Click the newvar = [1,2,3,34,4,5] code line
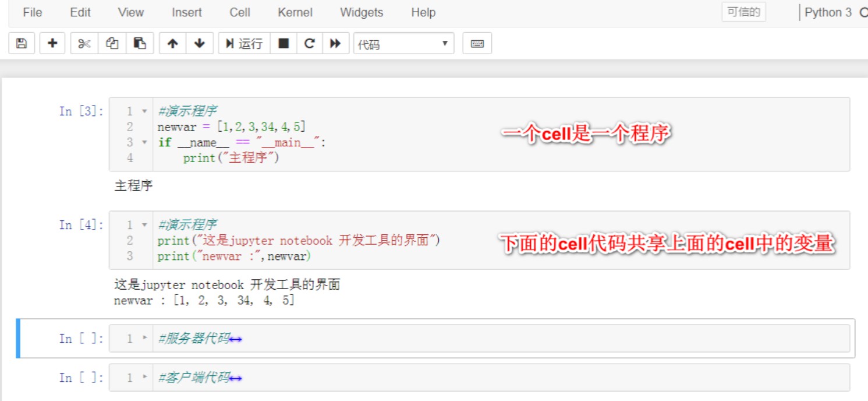The height and width of the screenshot is (401, 868). 231,126
